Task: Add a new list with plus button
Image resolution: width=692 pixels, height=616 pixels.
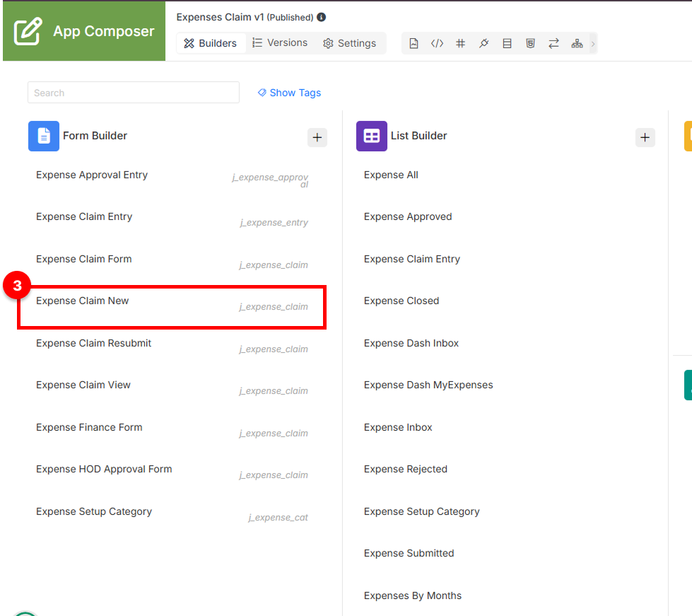Action: (x=645, y=137)
